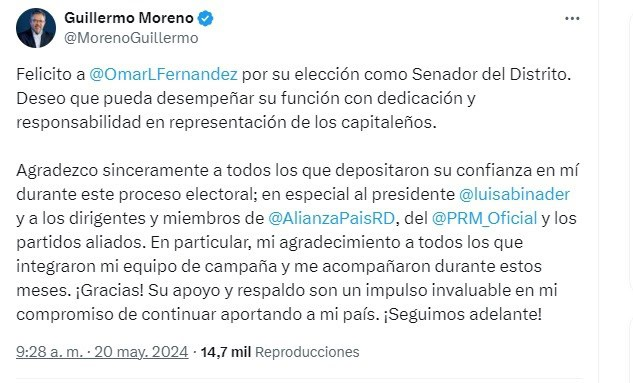Follow the @PRM_Oficial mention link

[484, 218]
